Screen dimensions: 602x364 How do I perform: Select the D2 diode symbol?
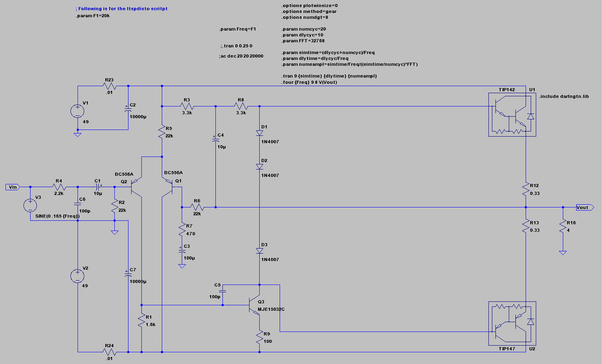pos(259,167)
